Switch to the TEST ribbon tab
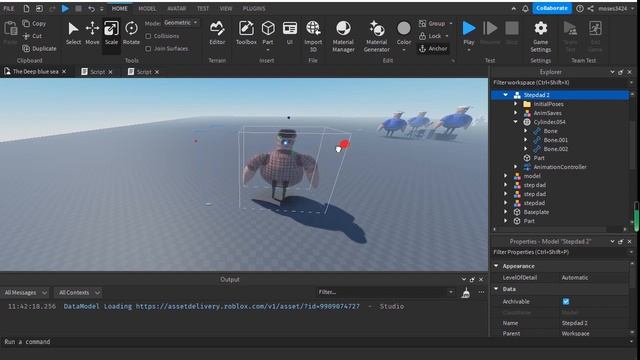The width and height of the screenshot is (640, 360). pyautogui.click(x=203, y=9)
